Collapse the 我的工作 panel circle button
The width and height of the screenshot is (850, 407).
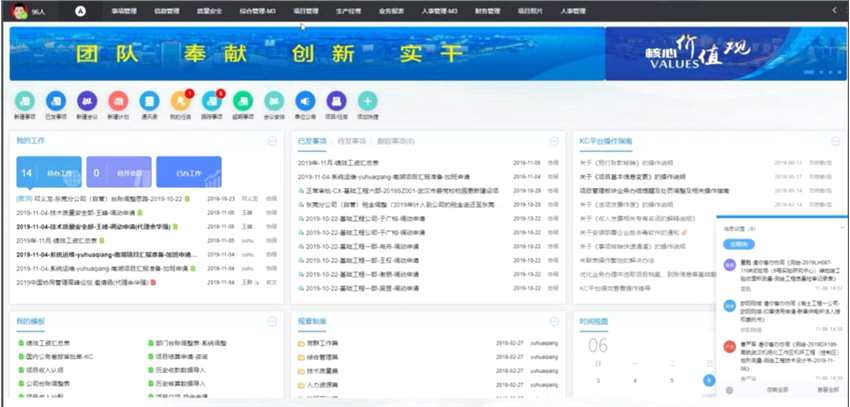pos(273,141)
